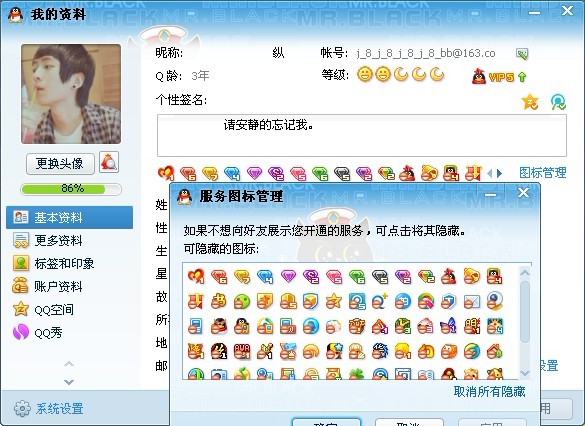The image size is (585, 426).
Task: Click the sidebar up chevron
Action: pyautogui.click(x=69, y=364)
